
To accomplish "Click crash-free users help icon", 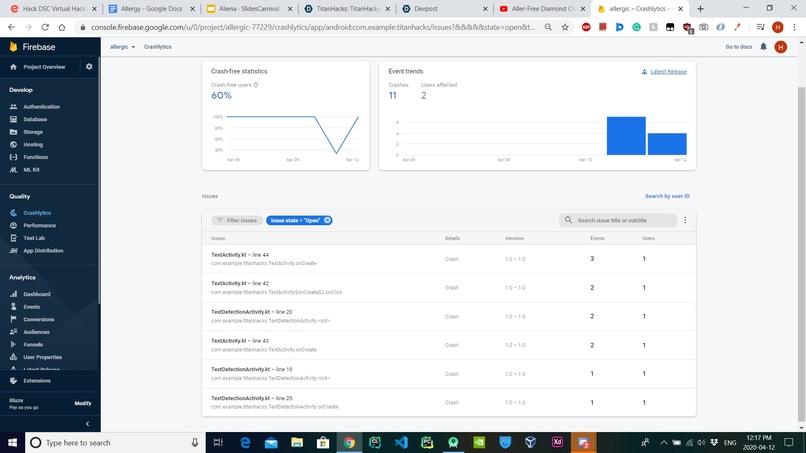I will coord(255,85).
